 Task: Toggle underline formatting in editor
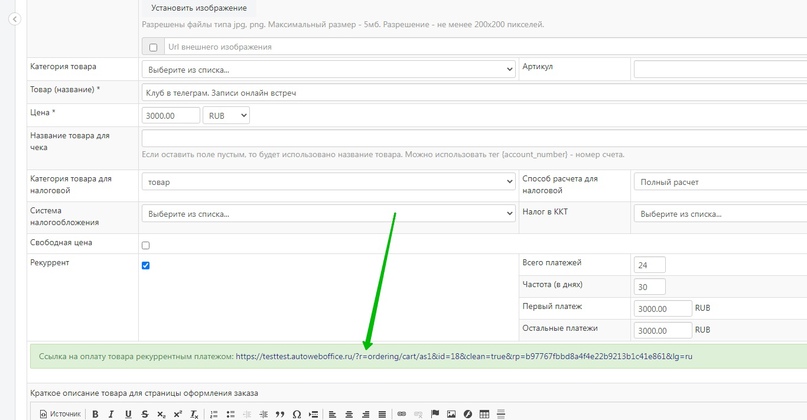coord(128,414)
